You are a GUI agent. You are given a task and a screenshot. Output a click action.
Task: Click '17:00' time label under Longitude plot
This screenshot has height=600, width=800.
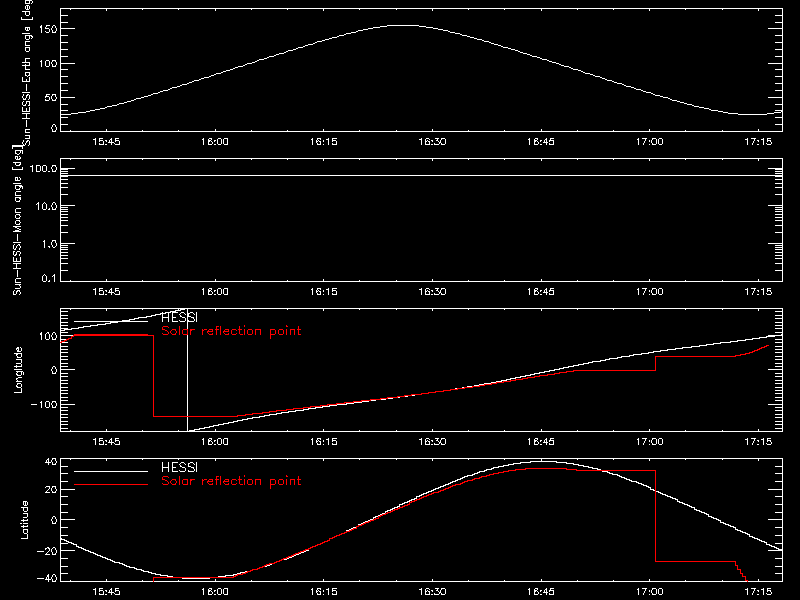pos(649,441)
